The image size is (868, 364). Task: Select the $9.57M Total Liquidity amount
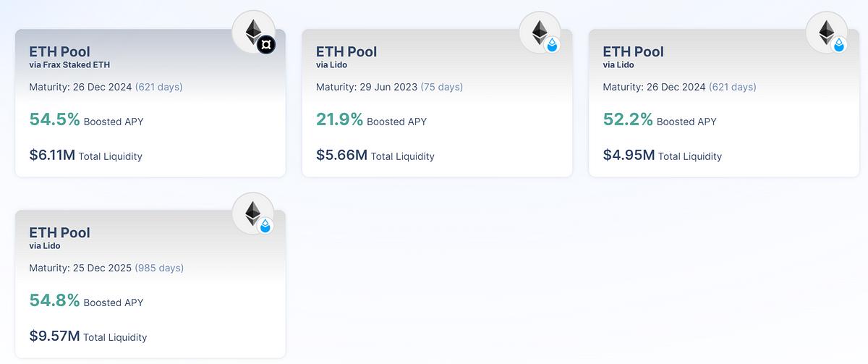click(x=54, y=336)
